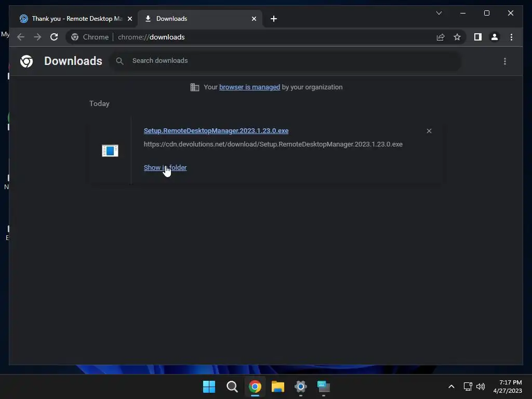The height and width of the screenshot is (399, 532).
Task: Open the Downloads page more actions menu
Action: point(505,61)
